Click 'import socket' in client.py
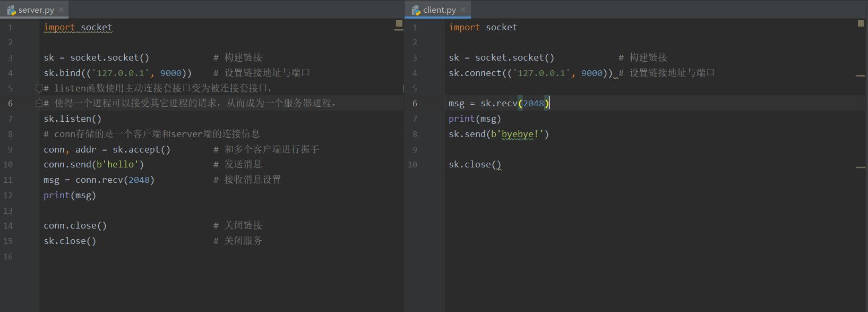Image resolution: width=868 pixels, height=312 pixels. pyautogui.click(x=483, y=27)
